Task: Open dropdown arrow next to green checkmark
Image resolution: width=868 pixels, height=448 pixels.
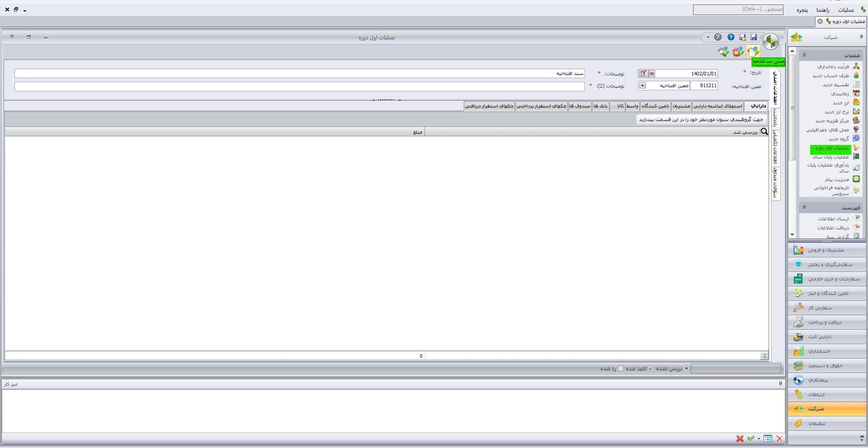Action: [759, 439]
